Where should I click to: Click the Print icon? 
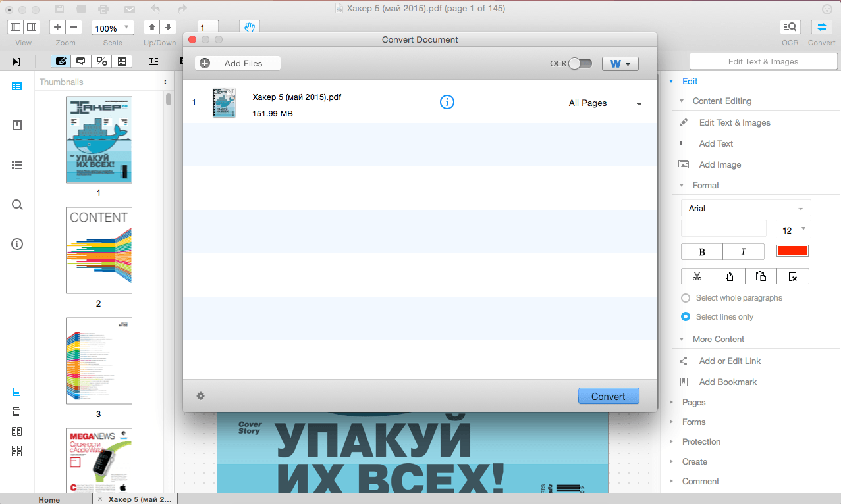(x=103, y=9)
